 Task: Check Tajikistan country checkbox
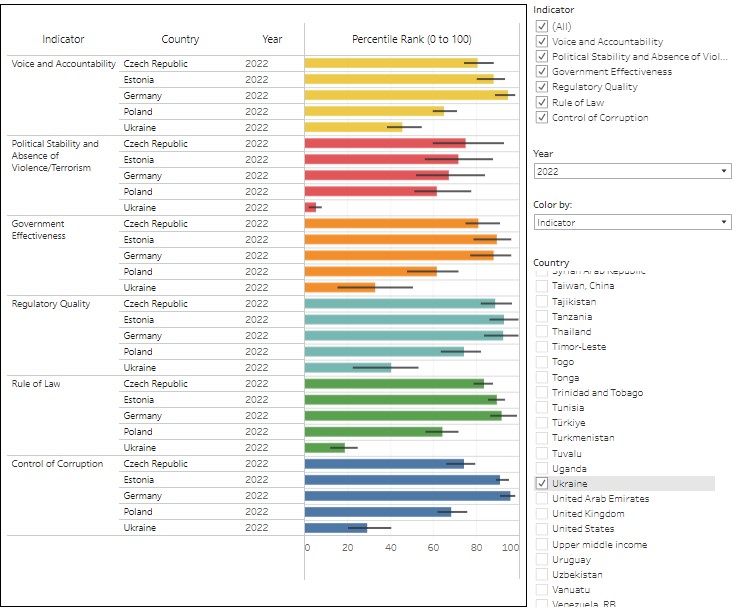[542, 301]
